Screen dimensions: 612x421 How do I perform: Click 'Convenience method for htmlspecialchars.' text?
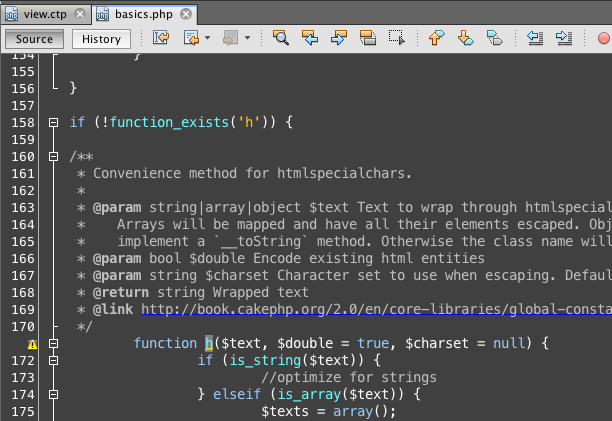[252, 174]
